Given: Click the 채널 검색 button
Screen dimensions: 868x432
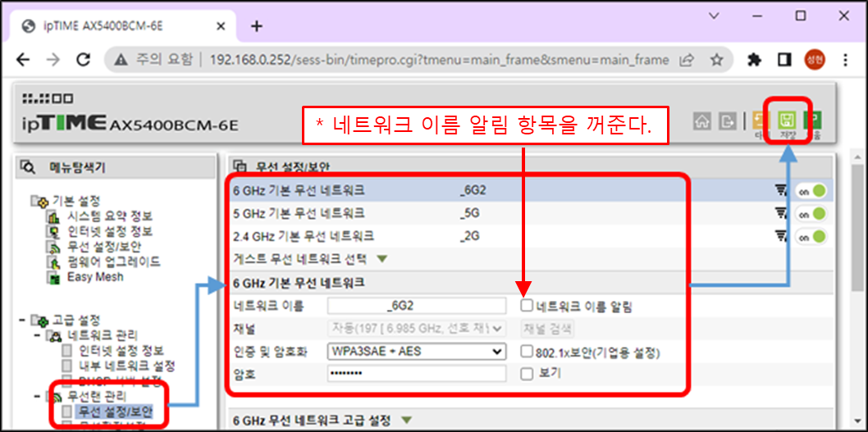Looking at the screenshot, I should (x=547, y=328).
